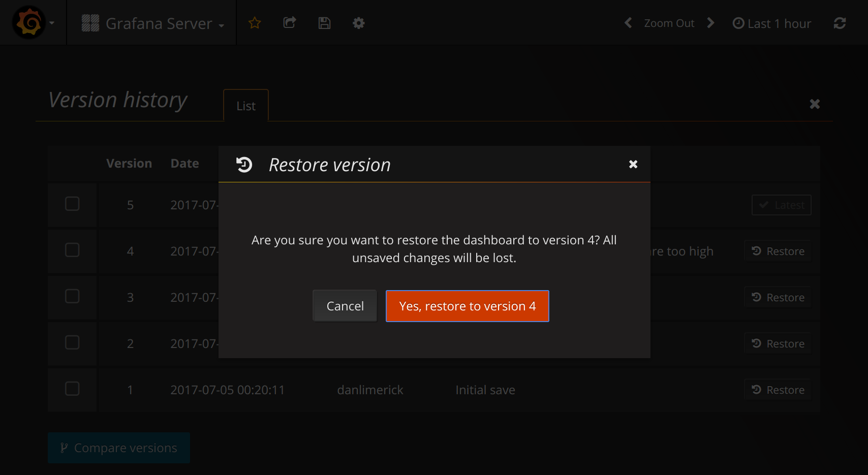Image resolution: width=868 pixels, height=475 pixels.
Task: Open the Last 1 hour time picker
Action: [x=772, y=23]
